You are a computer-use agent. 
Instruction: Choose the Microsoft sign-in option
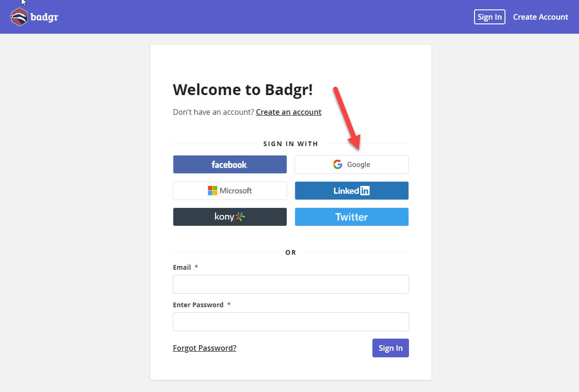pos(230,191)
